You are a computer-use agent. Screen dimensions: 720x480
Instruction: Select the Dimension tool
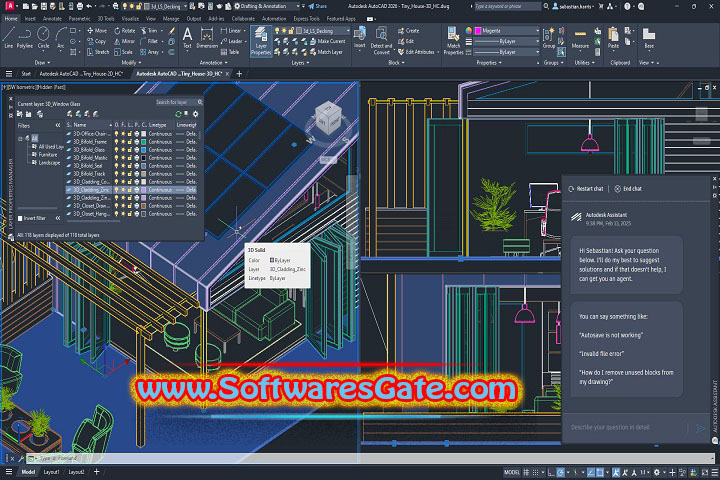207,38
